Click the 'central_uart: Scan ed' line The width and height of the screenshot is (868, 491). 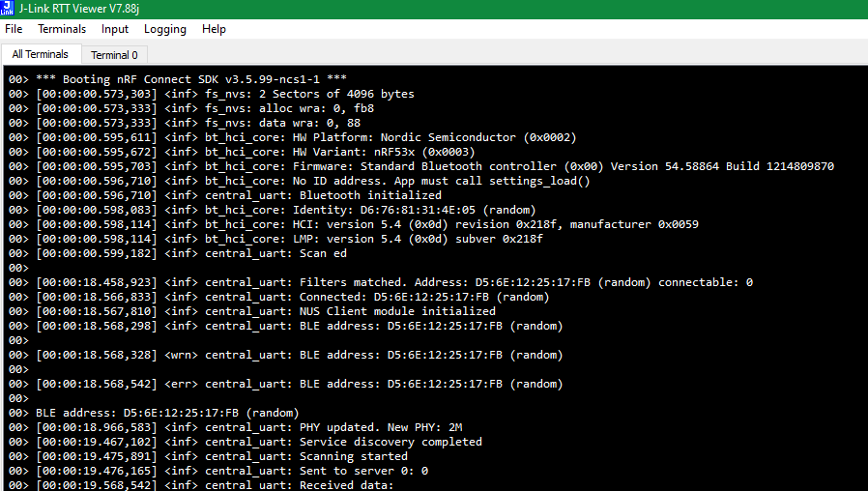click(x=178, y=253)
